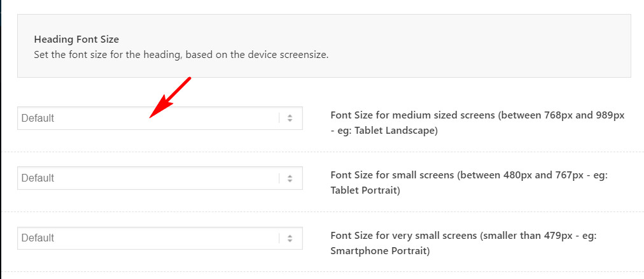The image size is (644, 279).
Task: Click the Heading Font Size title
Action: click(x=76, y=39)
